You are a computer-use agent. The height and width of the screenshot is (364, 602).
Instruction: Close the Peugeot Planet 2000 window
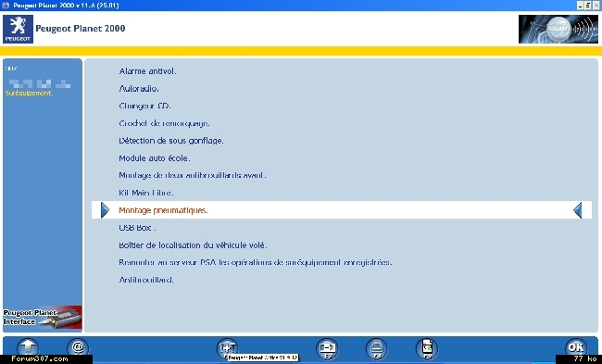tap(596, 6)
